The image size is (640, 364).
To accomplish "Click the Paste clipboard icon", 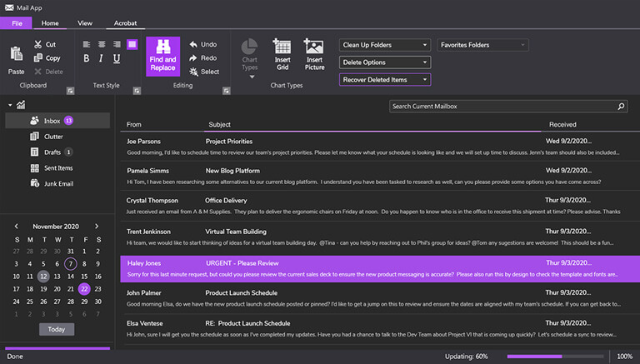I will 16,57.
